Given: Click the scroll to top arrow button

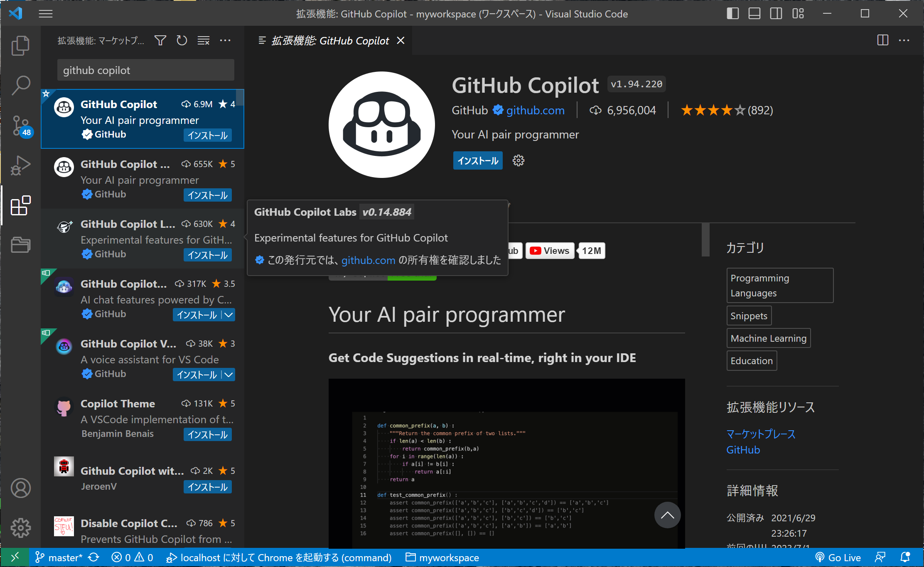Looking at the screenshot, I should (x=667, y=515).
